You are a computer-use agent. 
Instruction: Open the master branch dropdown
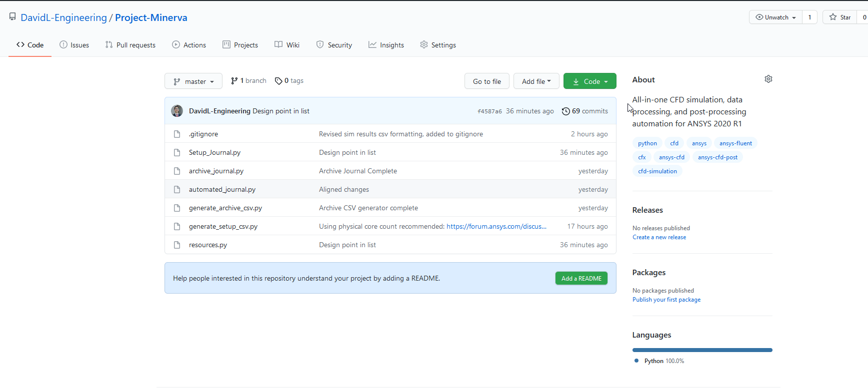coord(193,81)
